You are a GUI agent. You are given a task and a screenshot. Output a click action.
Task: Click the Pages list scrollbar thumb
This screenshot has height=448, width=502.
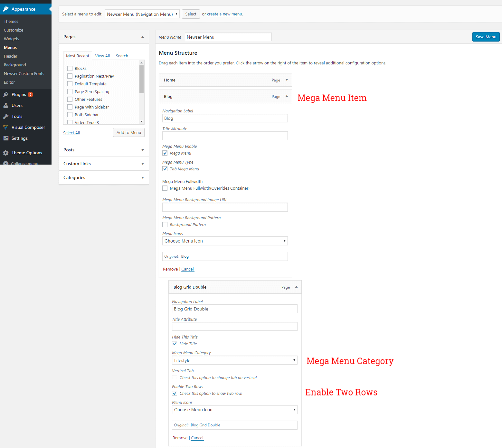tap(141, 79)
